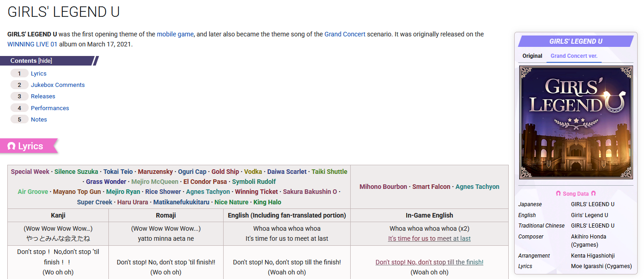Image resolution: width=644 pixels, height=279 pixels.
Task: Switch to the Grand Concert ver. tab
Action: pyautogui.click(x=574, y=56)
